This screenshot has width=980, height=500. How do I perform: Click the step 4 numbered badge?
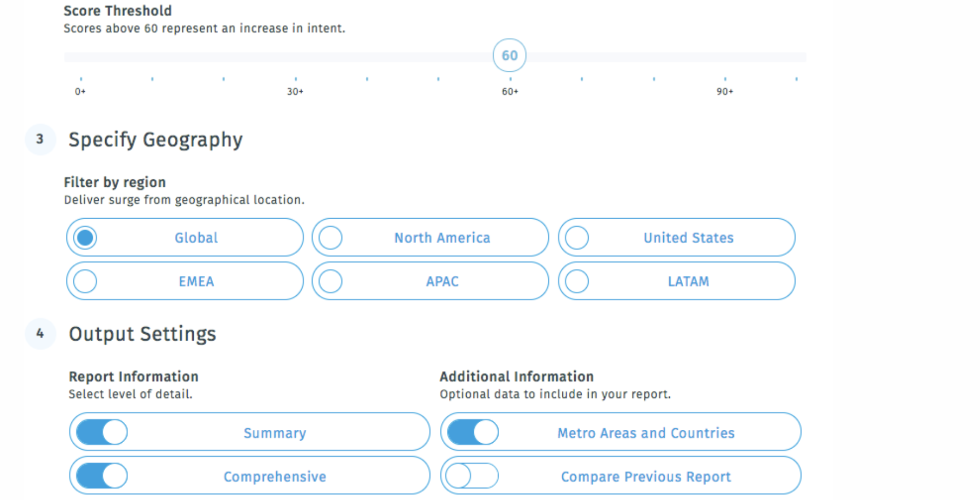[40, 334]
